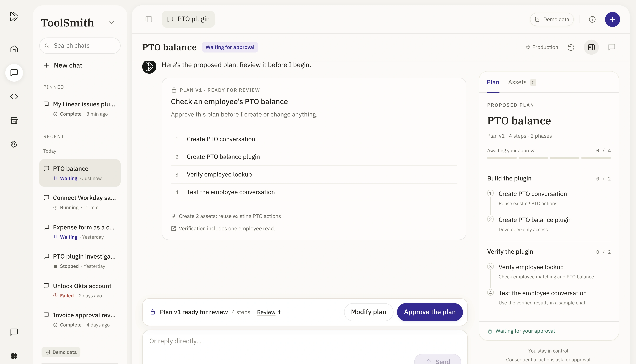Open the apps grid icon at rail bottom

14,356
